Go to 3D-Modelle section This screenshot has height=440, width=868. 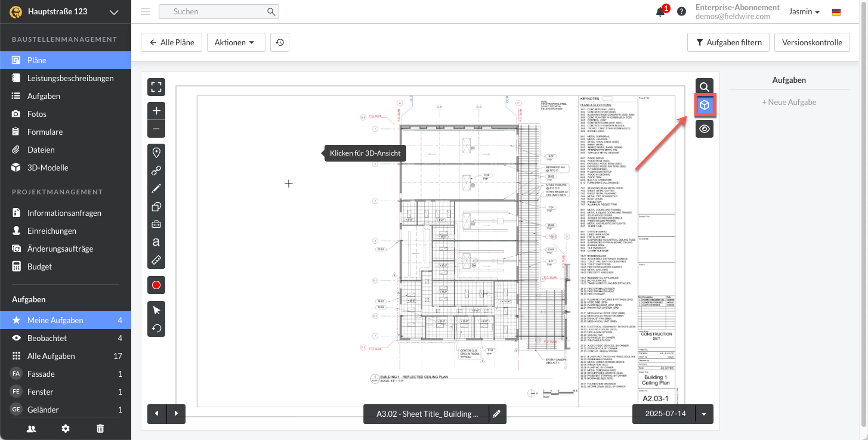pyautogui.click(x=48, y=168)
